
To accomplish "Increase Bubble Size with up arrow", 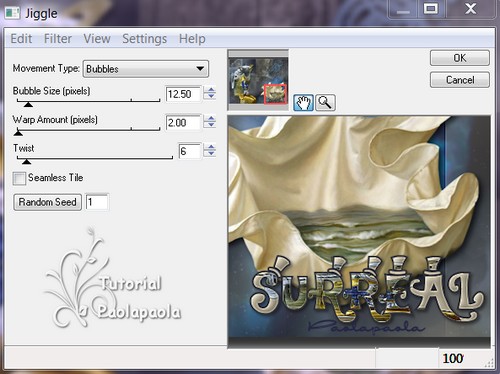I will click(x=210, y=90).
